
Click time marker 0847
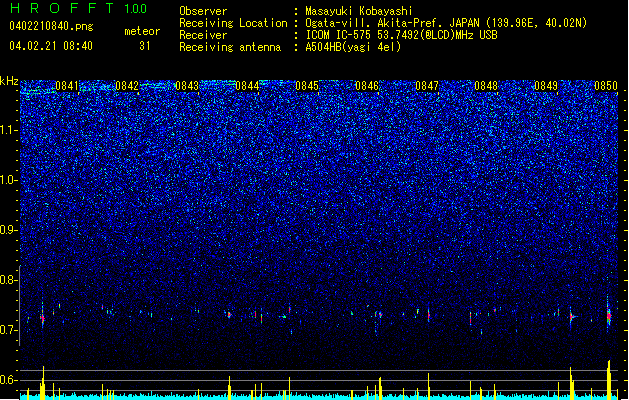click(427, 86)
